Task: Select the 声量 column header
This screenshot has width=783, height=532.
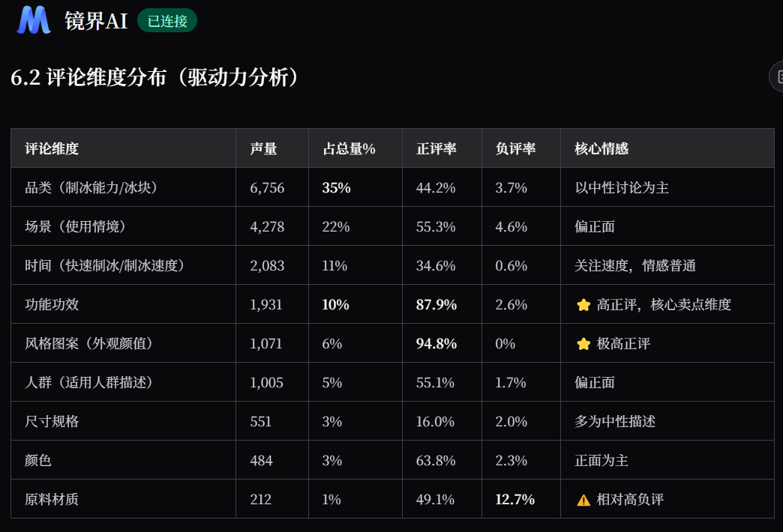Action: [264, 148]
